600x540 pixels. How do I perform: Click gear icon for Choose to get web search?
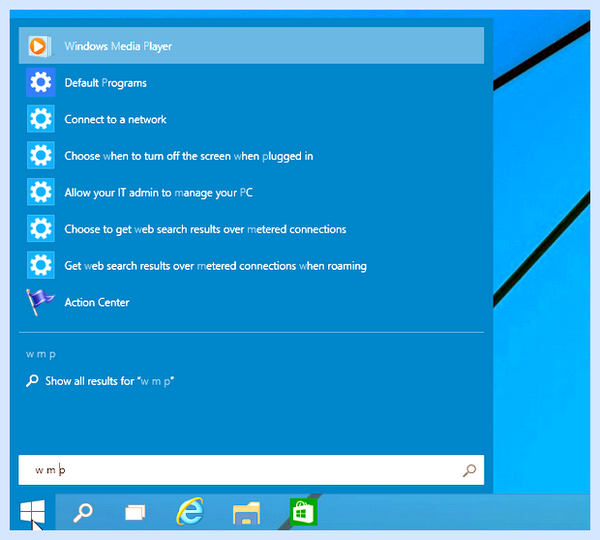[x=41, y=228]
